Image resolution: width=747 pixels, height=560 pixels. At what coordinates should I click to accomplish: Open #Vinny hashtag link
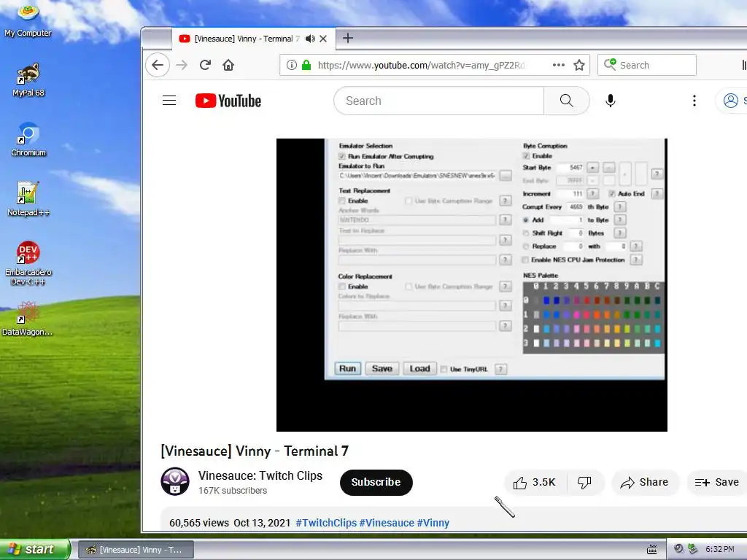click(433, 523)
